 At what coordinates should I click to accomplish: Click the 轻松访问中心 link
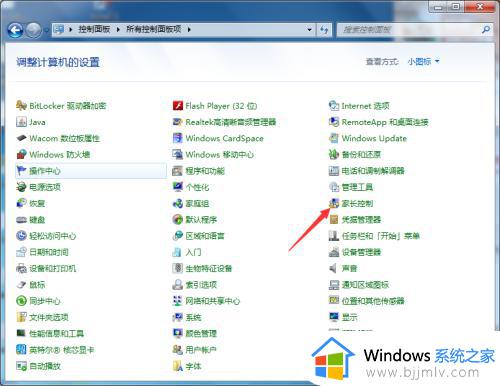(53, 236)
